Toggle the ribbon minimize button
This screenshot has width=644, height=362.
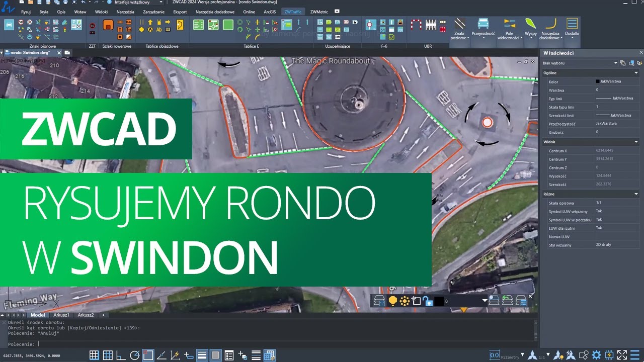click(x=337, y=11)
